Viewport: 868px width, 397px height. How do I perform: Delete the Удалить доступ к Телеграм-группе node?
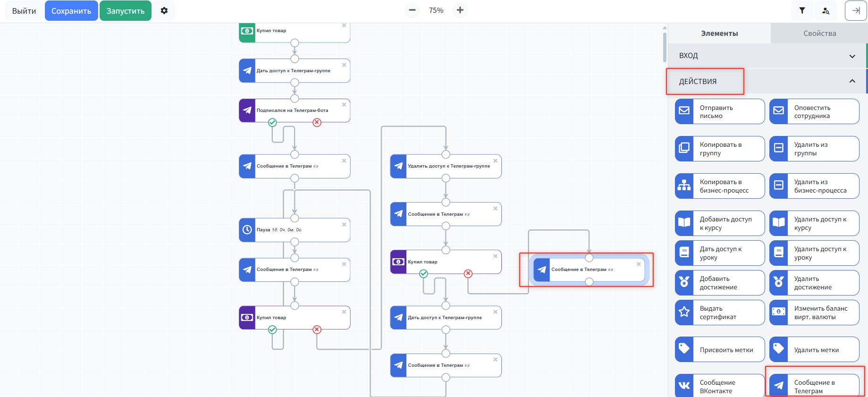[x=495, y=160]
